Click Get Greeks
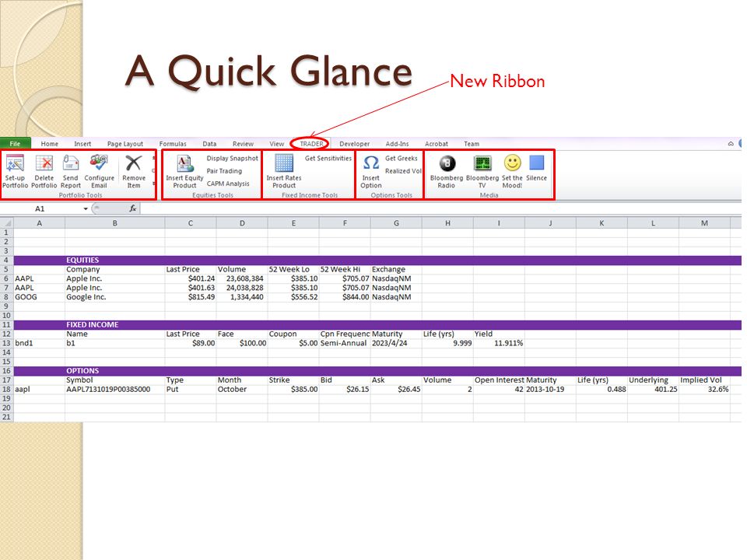747x560 pixels. point(402,158)
